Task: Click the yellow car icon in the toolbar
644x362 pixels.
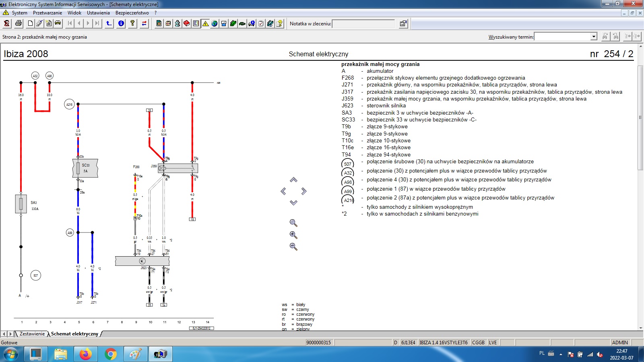Action: tap(58, 23)
